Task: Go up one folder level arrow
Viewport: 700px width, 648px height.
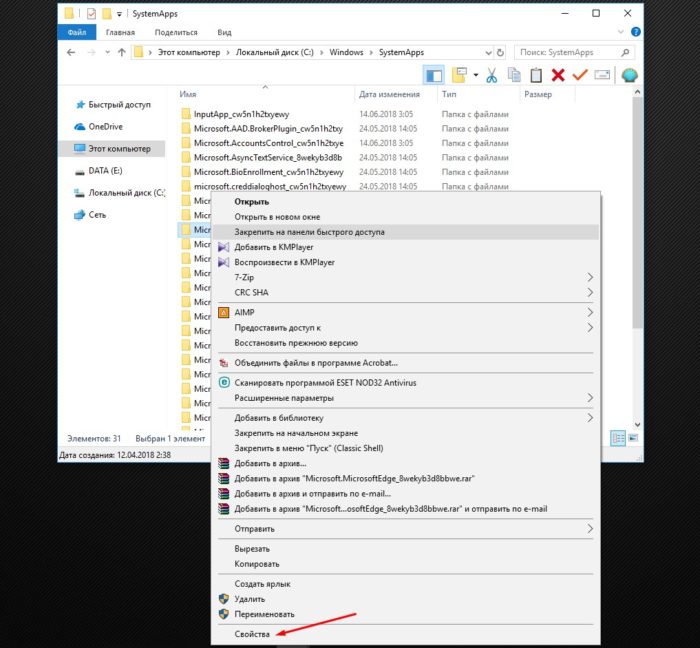Action: coord(121,53)
